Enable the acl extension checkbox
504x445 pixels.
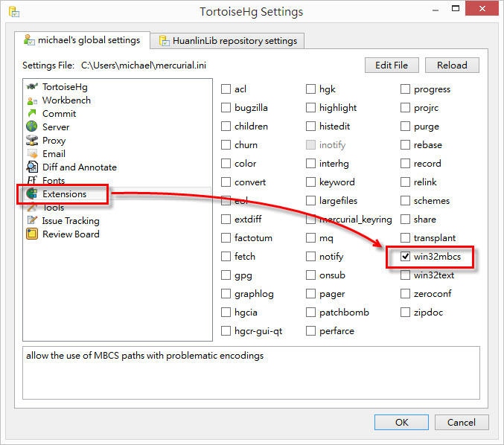[x=226, y=89]
